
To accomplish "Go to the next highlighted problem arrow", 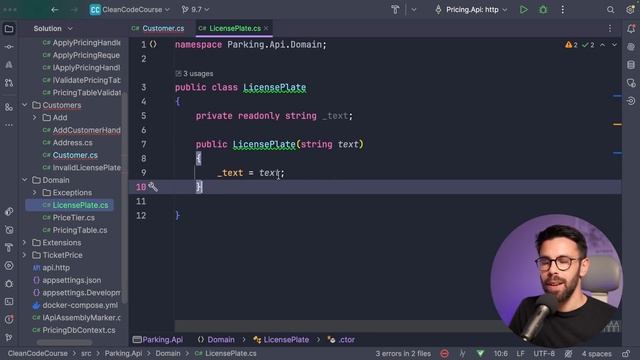I will [x=614, y=45].
